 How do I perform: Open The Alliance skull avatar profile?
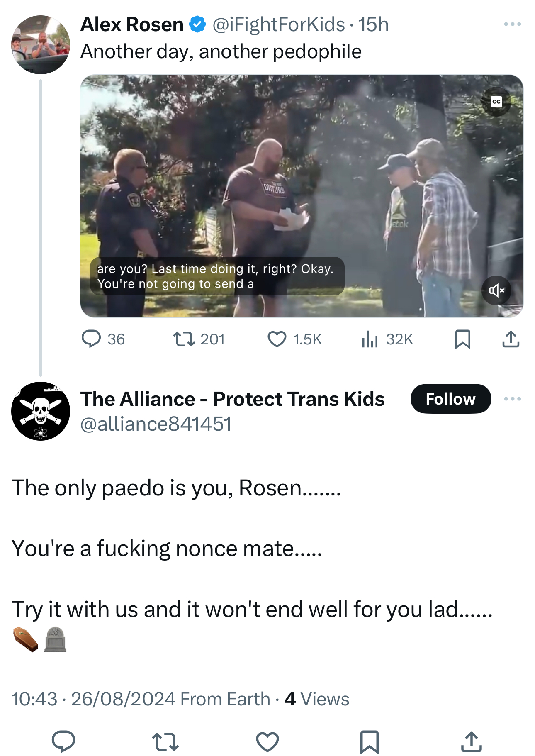tap(41, 411)
